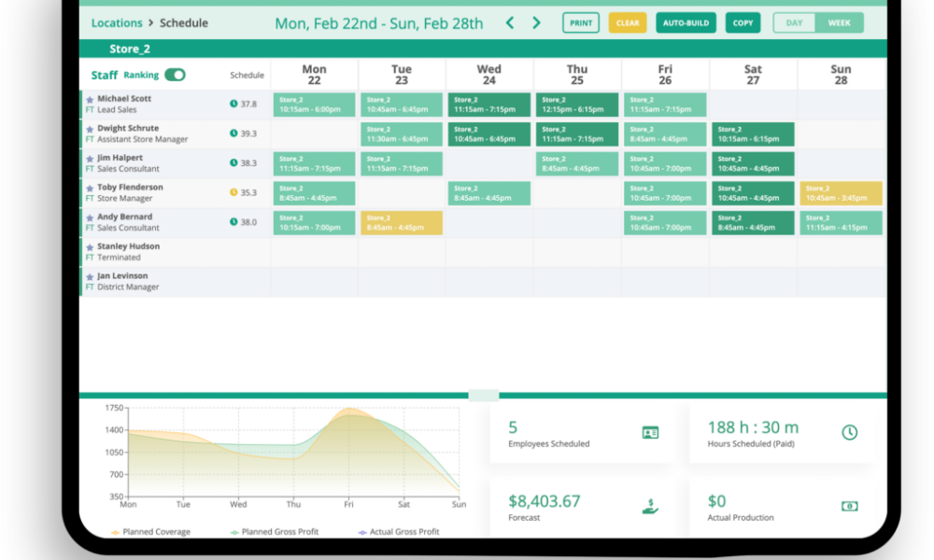Click yellow clock icon next to 35.3
The image size is (934, 560).
(233, 192)
